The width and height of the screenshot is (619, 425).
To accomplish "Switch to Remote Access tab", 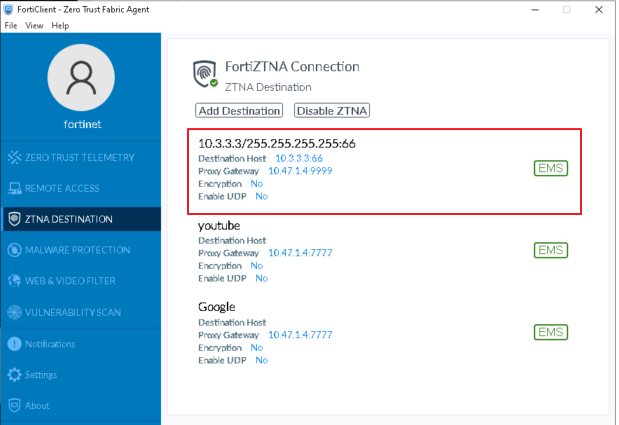I will pyautogui.click(x=81, y=188).
